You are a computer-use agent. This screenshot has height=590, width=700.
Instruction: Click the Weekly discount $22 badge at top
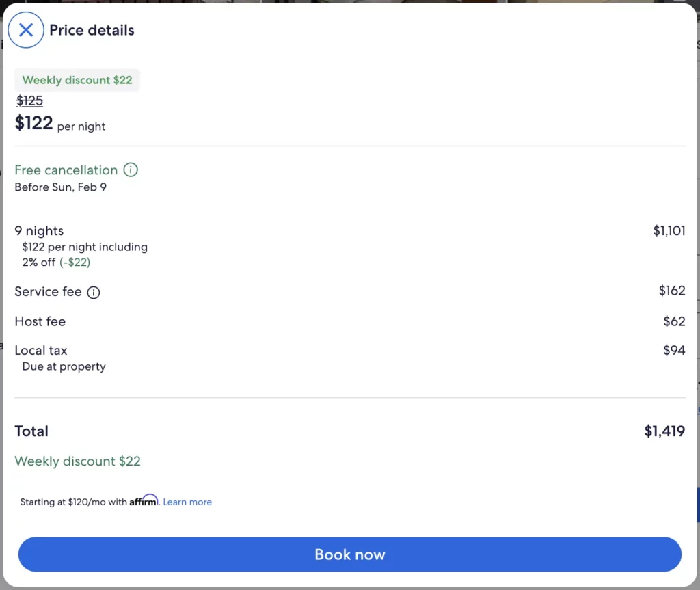click(x=77, y=80)
